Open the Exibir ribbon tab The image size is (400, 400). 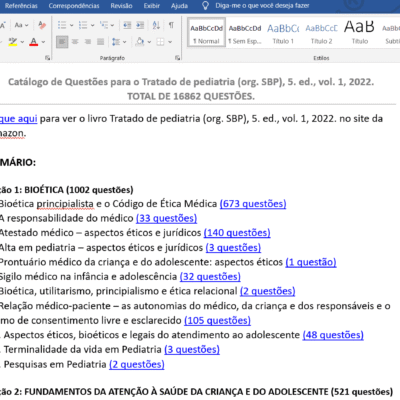click(152, 6)
